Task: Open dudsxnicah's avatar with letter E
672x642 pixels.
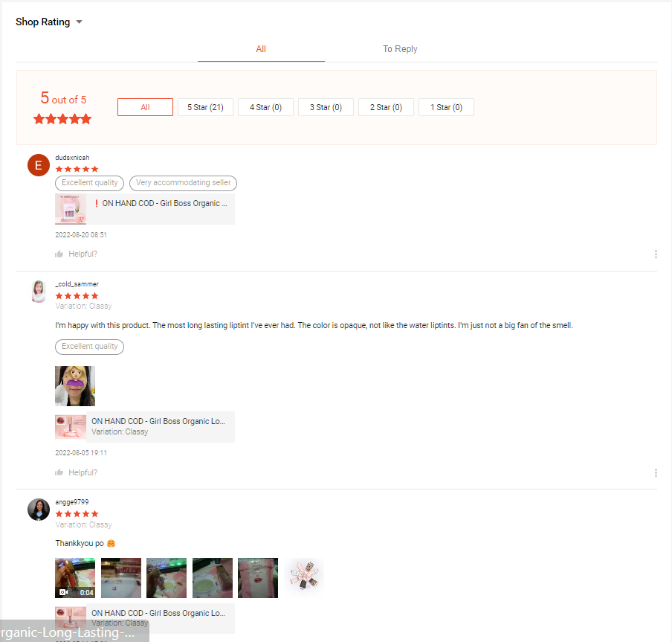Action: pos(39,165)
